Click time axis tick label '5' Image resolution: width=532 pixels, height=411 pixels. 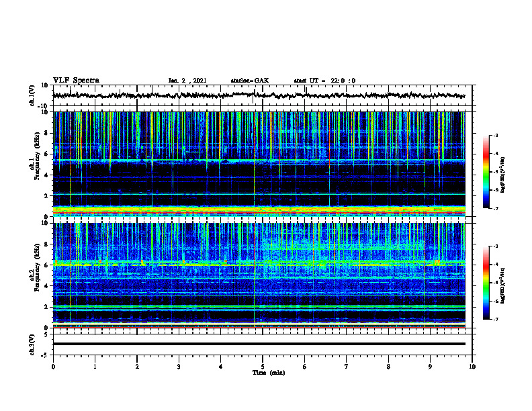click(x=263, y=367)
